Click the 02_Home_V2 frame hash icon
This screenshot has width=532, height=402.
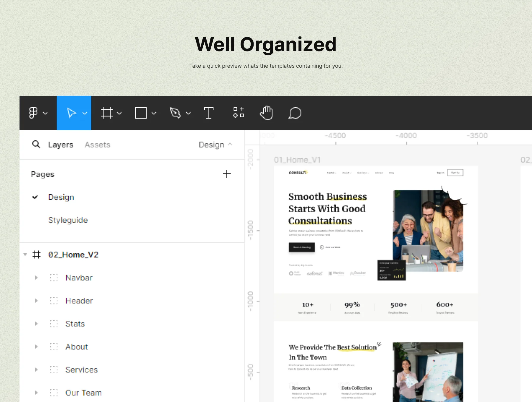(36, 255)
